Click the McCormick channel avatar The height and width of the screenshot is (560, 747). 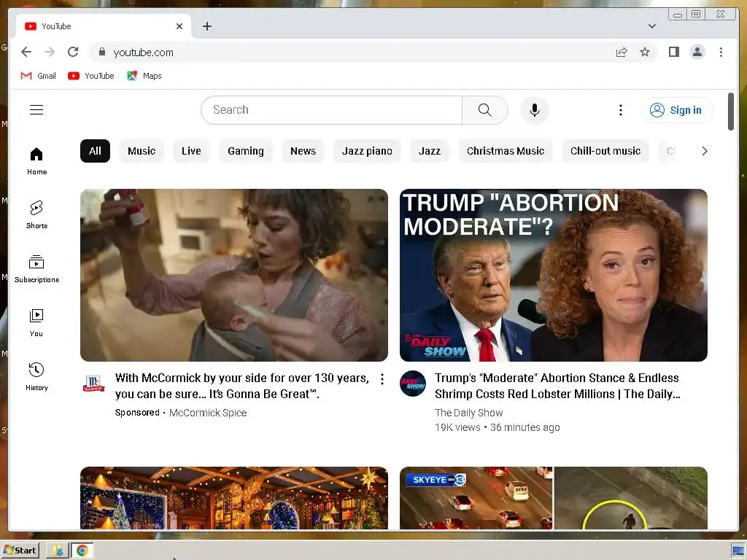pyautogui.click(x=93, y=384)
